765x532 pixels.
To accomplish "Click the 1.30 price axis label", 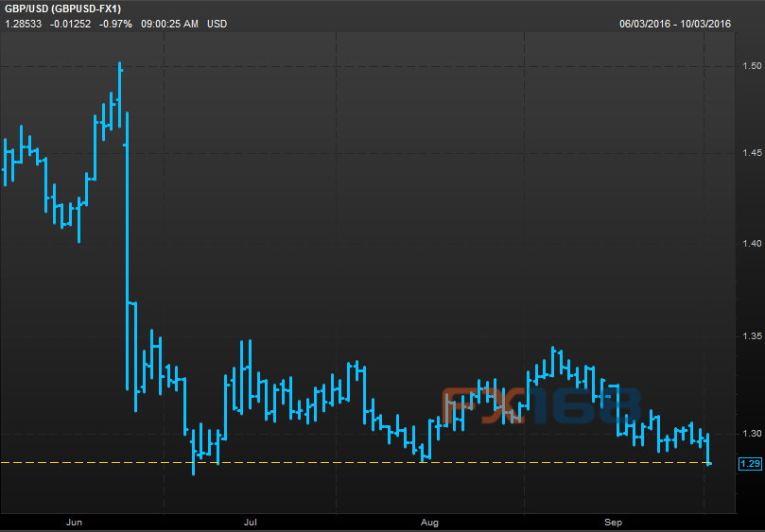I will tap(752, 433).
